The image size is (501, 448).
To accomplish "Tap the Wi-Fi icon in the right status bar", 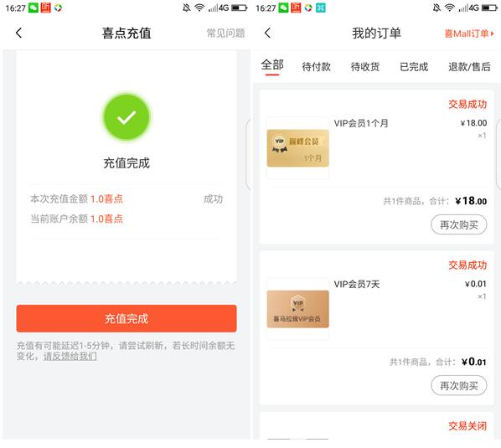I will pos(450,8).
